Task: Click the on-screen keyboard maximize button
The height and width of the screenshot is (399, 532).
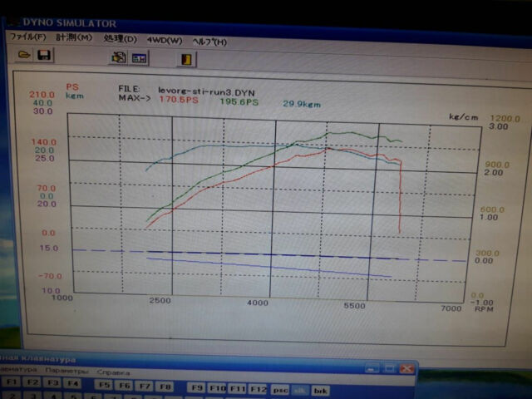Action: [x=389, y=368]
